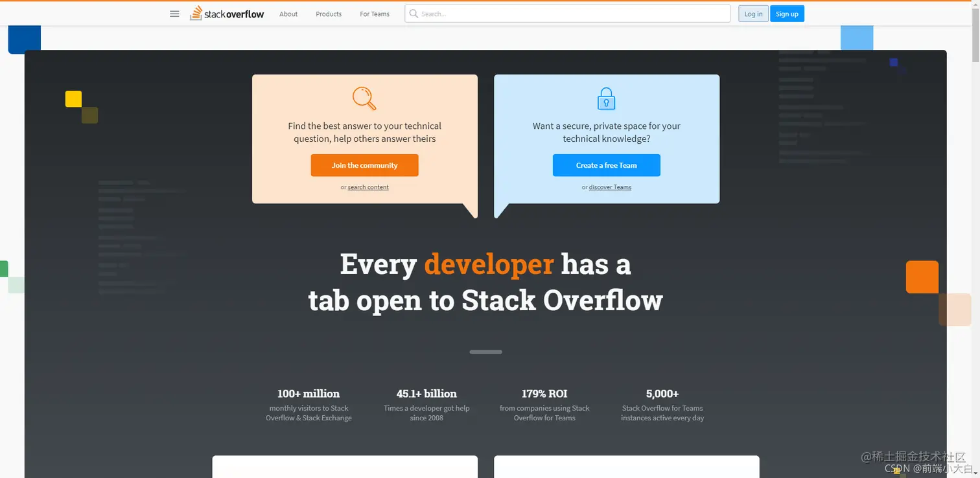Open the For Teams menu item

point(375,14)
